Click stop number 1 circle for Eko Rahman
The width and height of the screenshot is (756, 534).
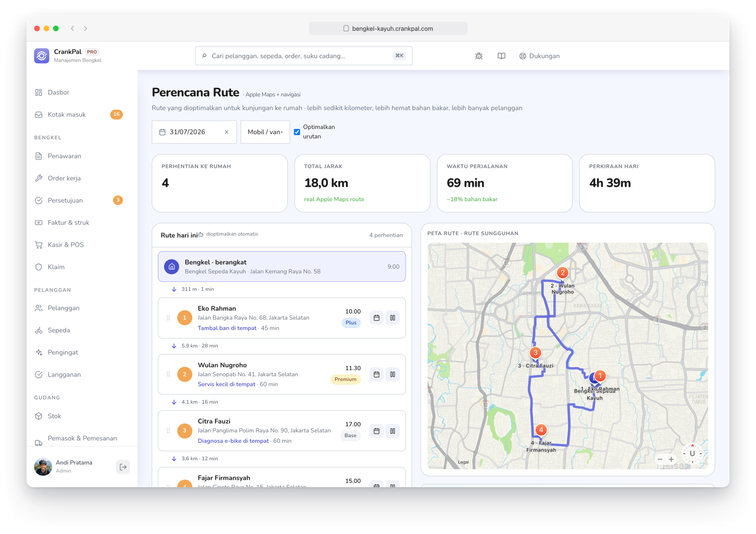(x=185, y=318)
